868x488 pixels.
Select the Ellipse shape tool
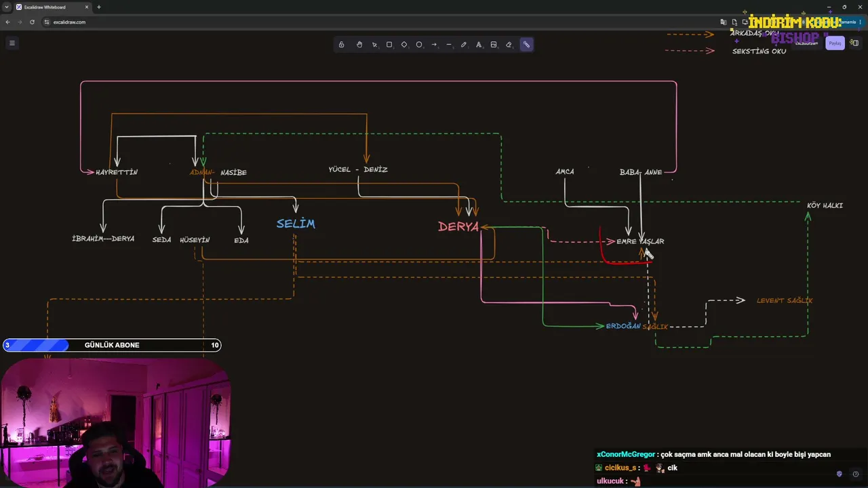(x=419, y=45)
